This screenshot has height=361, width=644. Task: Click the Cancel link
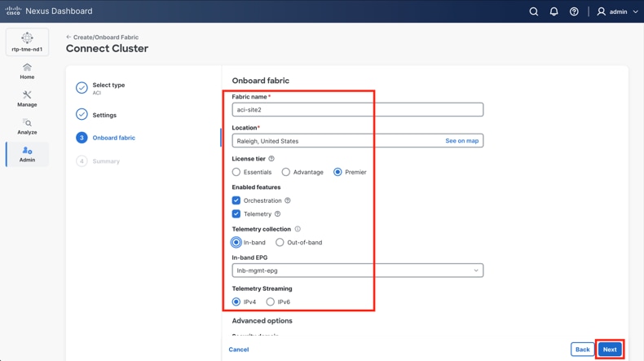[x=239, y=350]
